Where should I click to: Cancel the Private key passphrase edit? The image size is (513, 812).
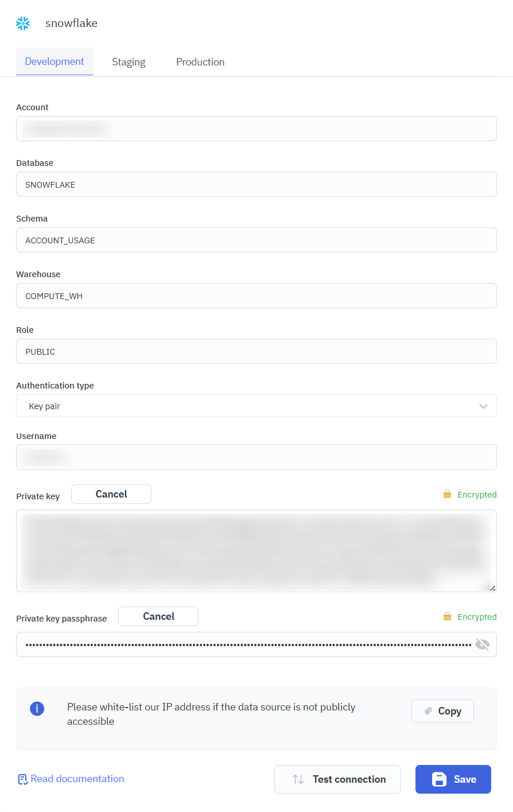(158, 616)
